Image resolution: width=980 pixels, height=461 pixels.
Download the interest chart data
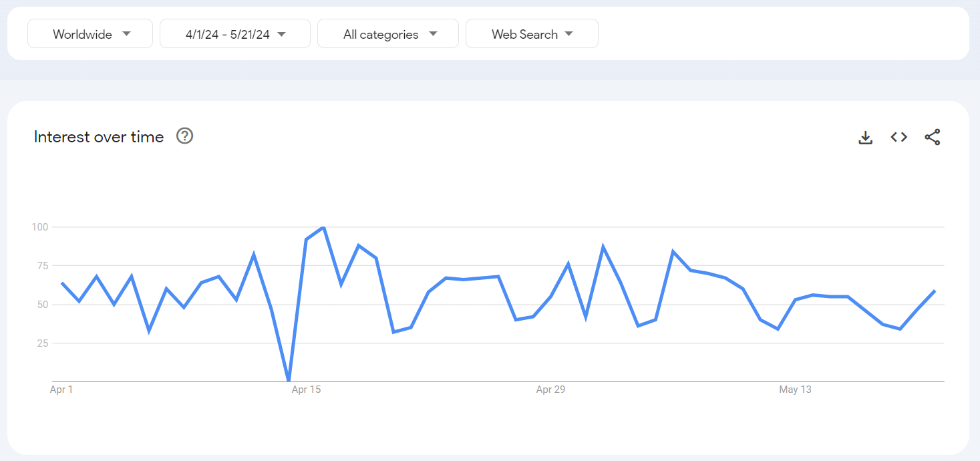866,138
